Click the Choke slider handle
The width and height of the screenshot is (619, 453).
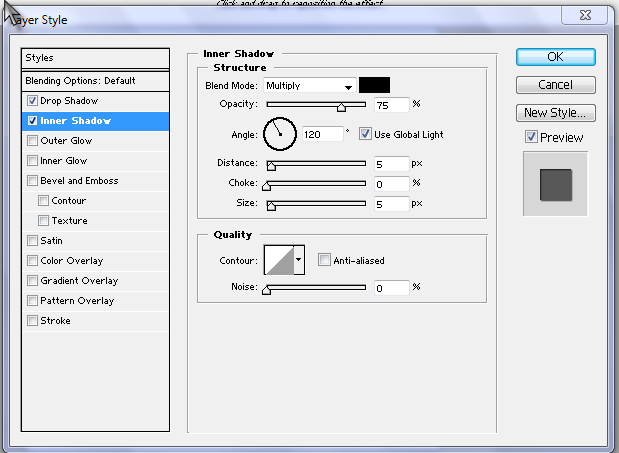coord(266,186)
